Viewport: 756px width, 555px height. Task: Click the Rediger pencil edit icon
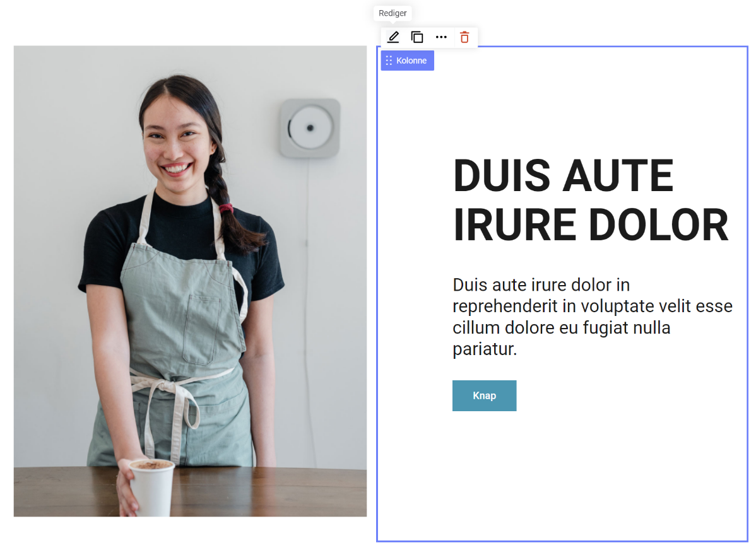(393, 37)
